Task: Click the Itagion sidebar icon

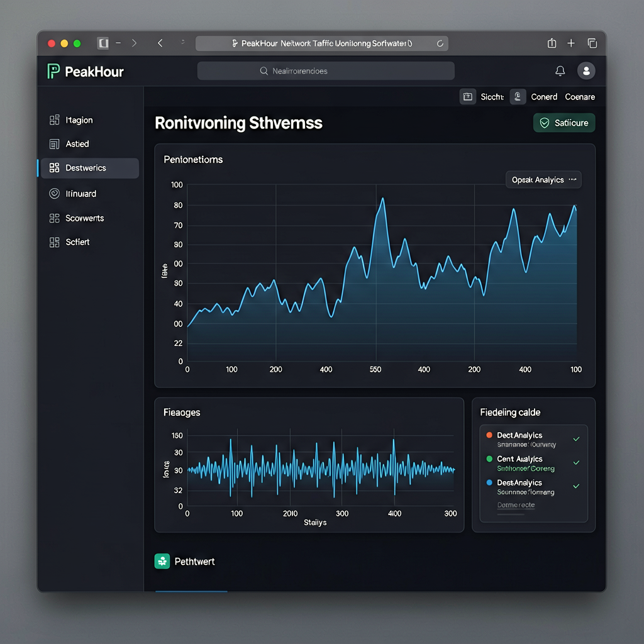Action: tap(54, 120)
